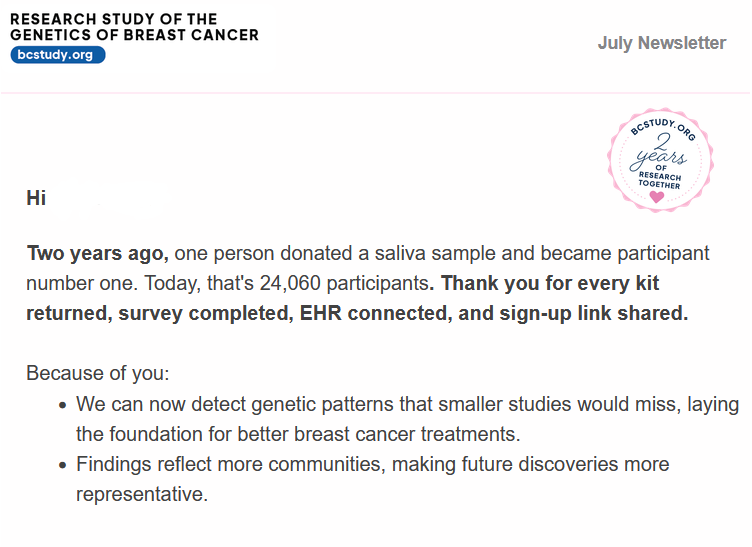The height and width of the screenshot is (547, 752).
Task: Click the 2 years anniversary seal badge
Action: pyautogui.click(x=660, y=160)
